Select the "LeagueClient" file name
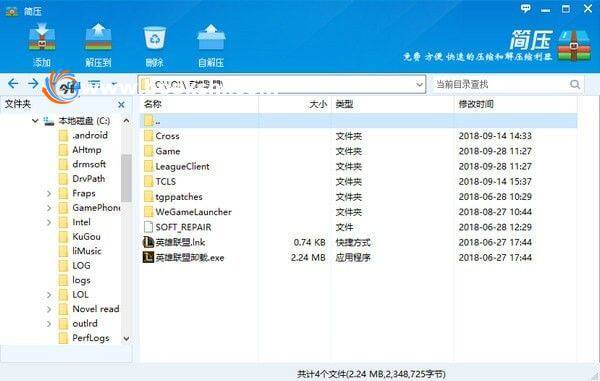The image size is (600, 381). [x=182, y=167]
